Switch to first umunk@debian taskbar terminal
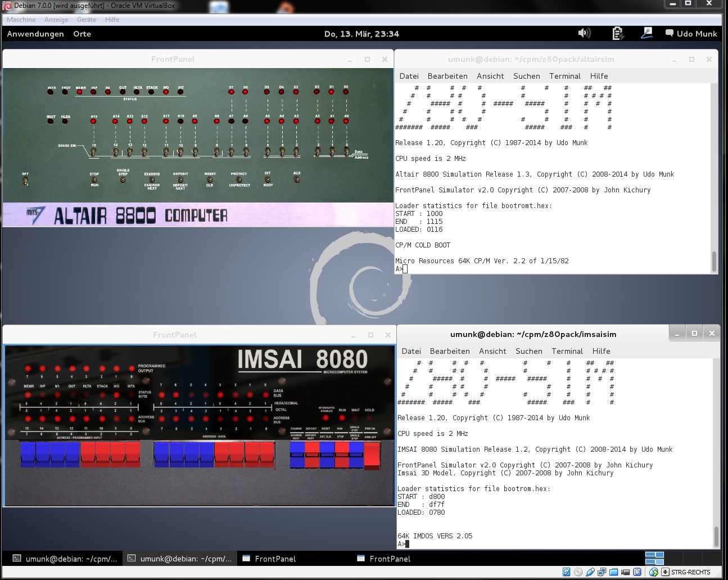Viewport: 728px width, 580px height. coord(64,559)
